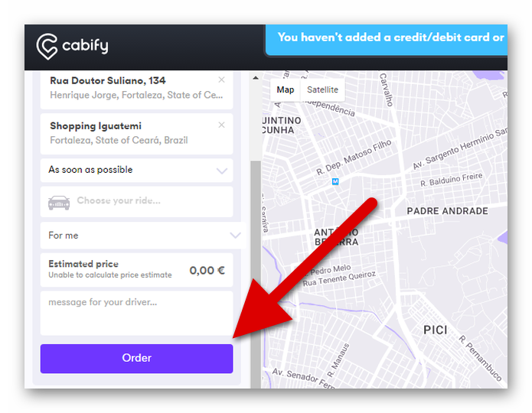Click the message for your driver field
Screen dimensions: 532x413
(x=136, y=314)
